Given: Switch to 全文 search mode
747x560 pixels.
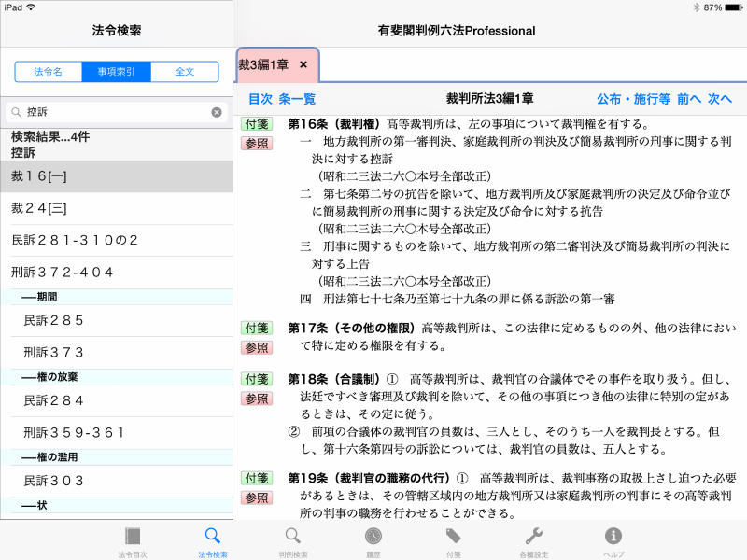Looking at the screenshot, I should tap(185, 72).
